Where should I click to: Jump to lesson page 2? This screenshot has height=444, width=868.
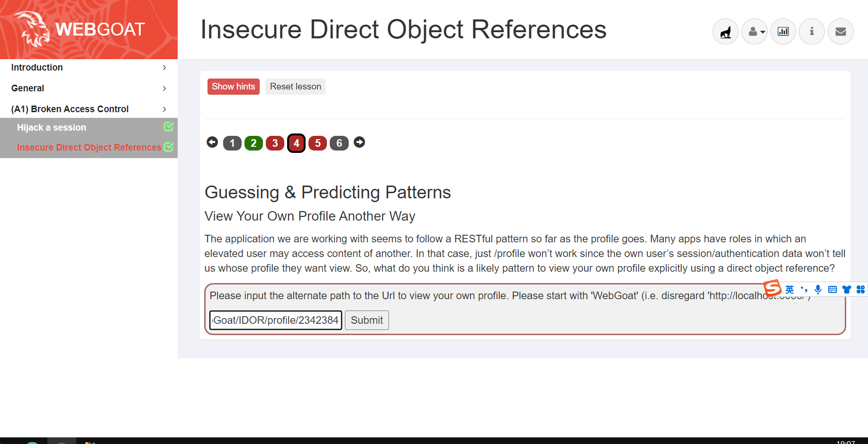[x=253, y=143]
